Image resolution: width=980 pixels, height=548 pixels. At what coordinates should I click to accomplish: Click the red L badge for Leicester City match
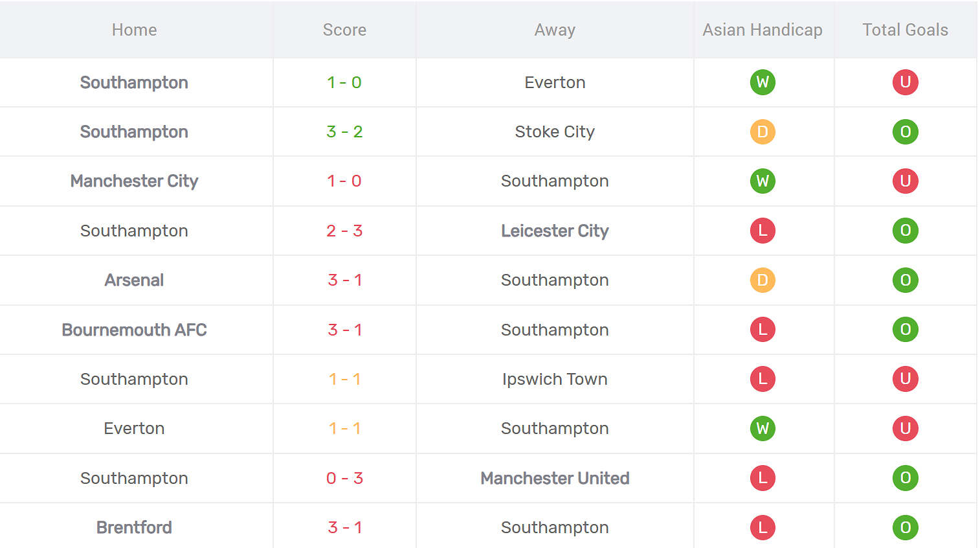tap(763, 231)
